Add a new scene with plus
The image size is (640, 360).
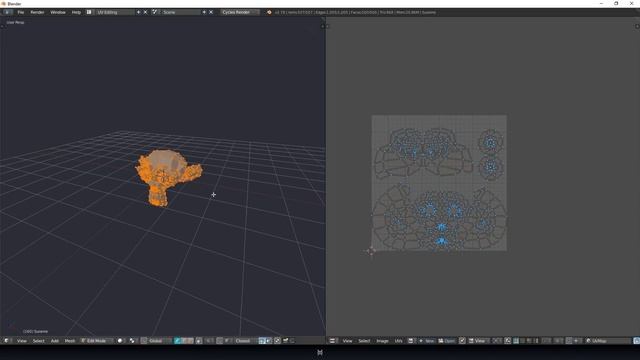[204, 12]
